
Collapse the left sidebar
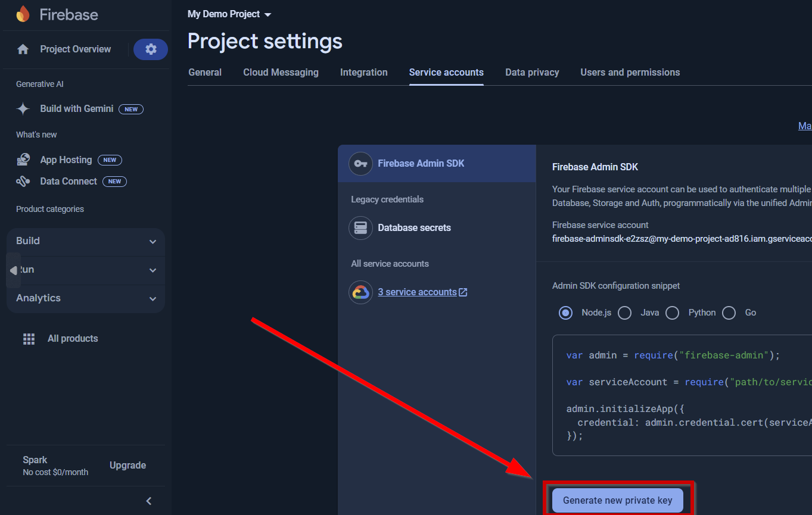pos(148,501)
